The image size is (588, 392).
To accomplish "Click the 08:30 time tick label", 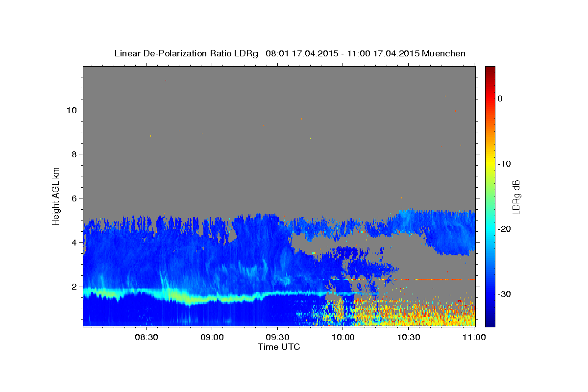I will (x=146, y=337).
